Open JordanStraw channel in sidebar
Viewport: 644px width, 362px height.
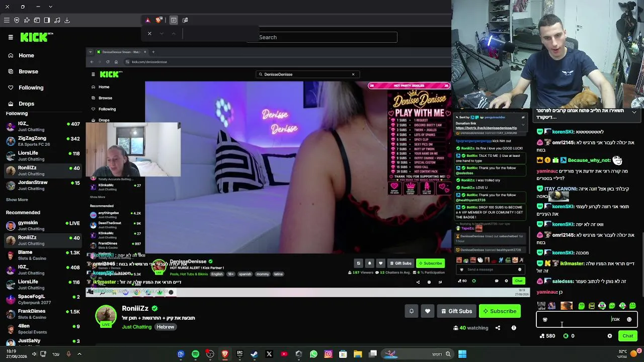pyautogui.click(x=42, y=186)
